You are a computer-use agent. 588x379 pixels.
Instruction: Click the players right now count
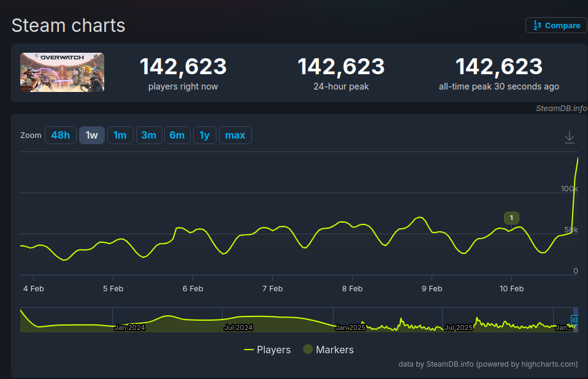click(183, 66)
